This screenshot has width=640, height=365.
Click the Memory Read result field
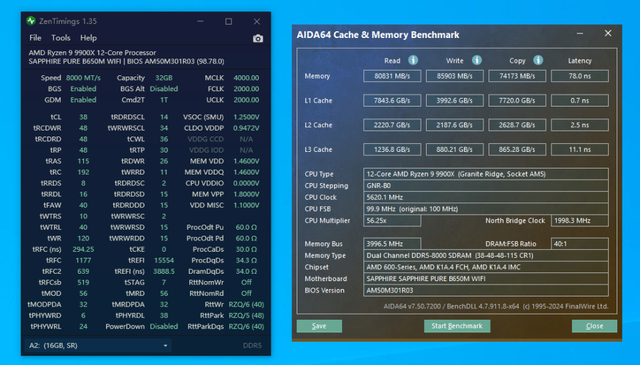[392, 76]
